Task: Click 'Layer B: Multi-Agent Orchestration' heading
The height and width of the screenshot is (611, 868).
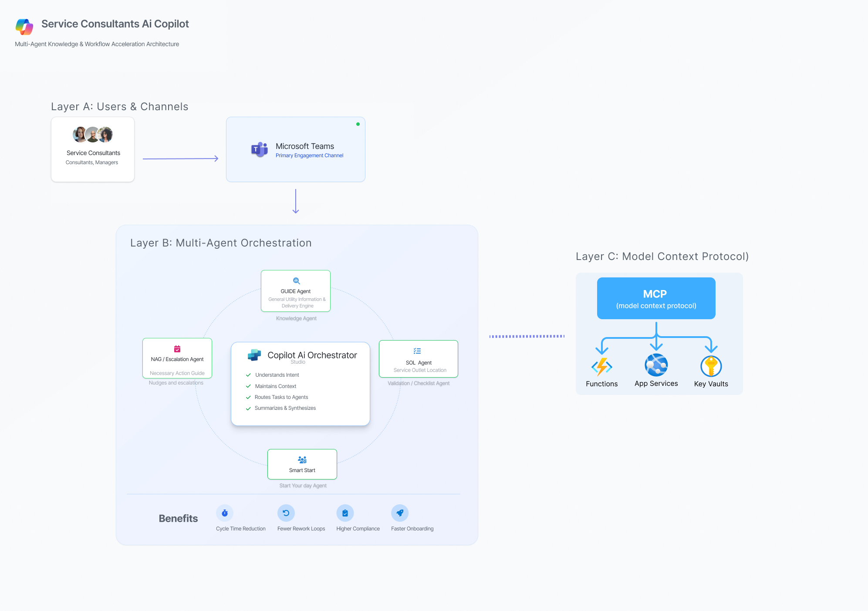Action: click(x=221, y=243)
